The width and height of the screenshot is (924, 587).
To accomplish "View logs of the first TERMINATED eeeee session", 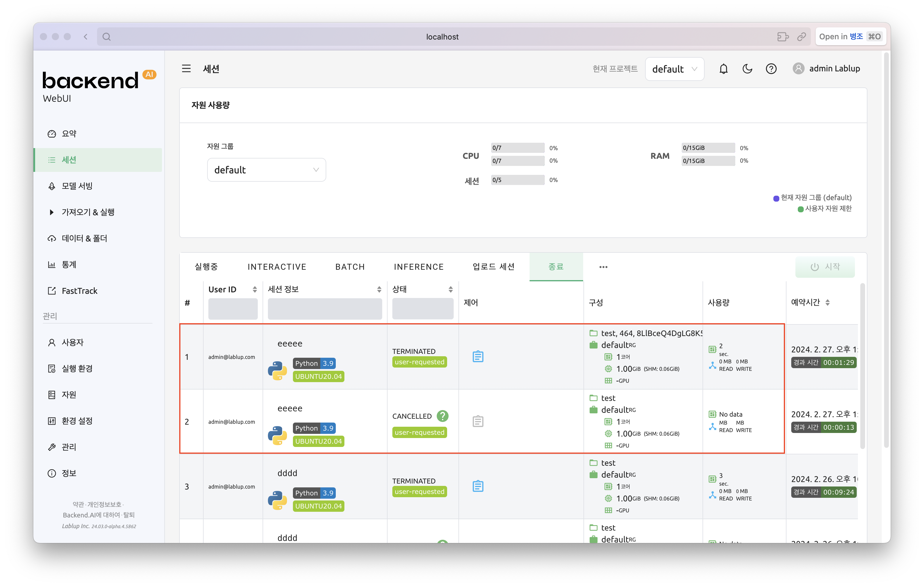I will [x=478, y=357].
